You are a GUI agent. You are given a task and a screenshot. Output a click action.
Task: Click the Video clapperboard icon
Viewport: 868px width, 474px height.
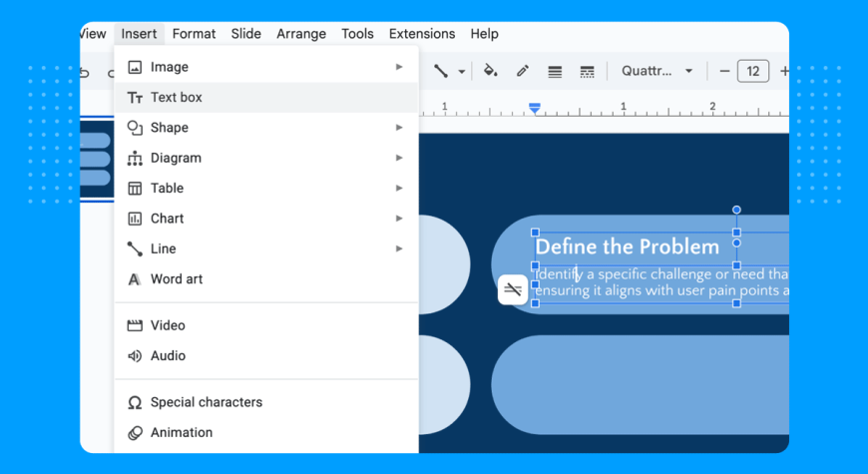click(135, 325)
